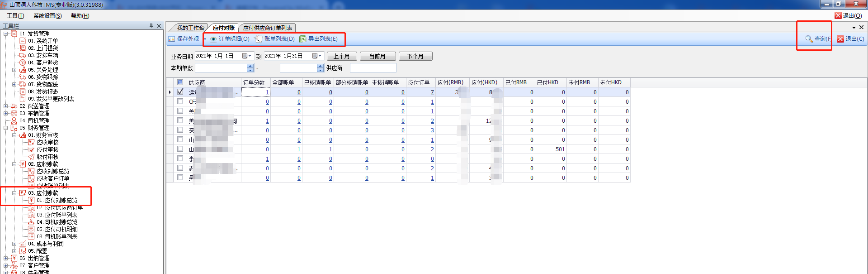Screen dimensions: 868x274
Task: Click the 查询 magnifier icon
Action: click(x=809, y=39)
